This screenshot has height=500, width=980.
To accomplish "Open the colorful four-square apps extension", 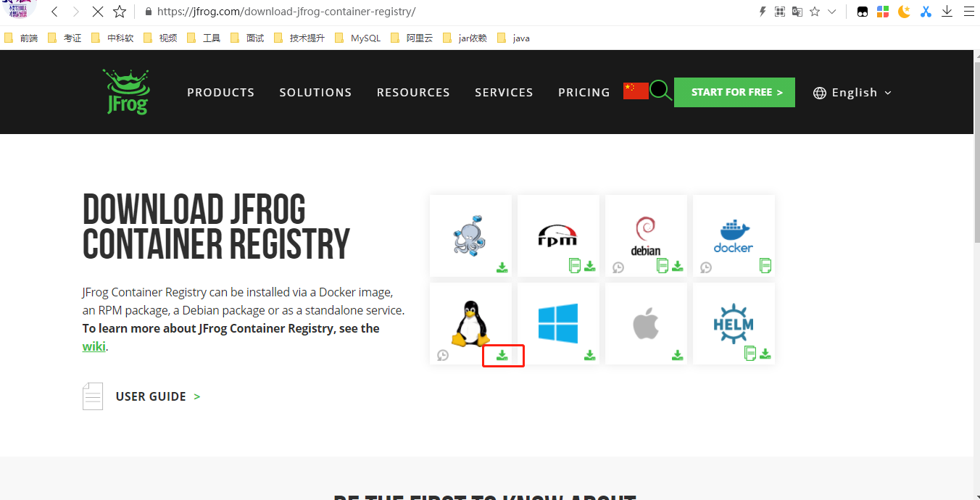I will pyautogui.click(x=883, y=12).
